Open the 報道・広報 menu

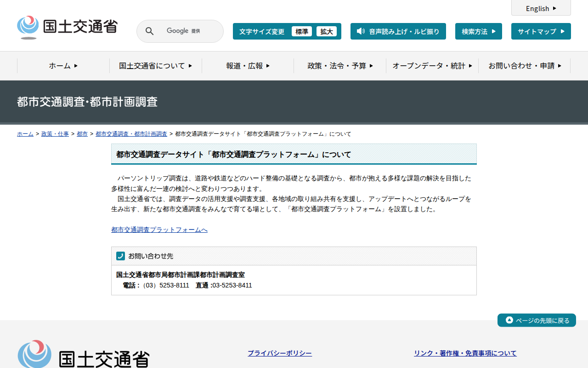(x=248, y=66)
